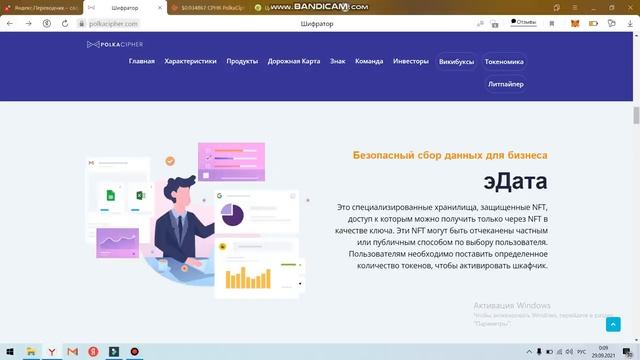Open the MetaMask fox extension
640x360 pixels.
coord(575,24)
